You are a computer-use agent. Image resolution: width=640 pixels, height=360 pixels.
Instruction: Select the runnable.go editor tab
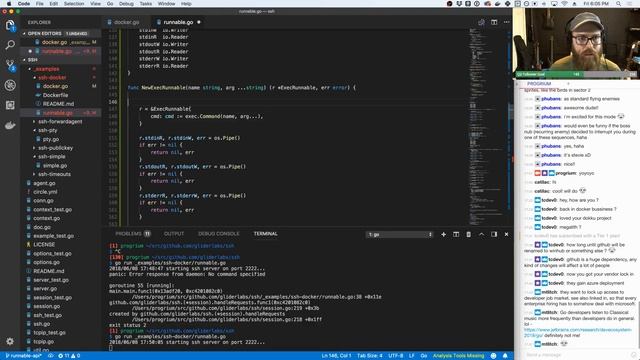[x=178, y=22]
